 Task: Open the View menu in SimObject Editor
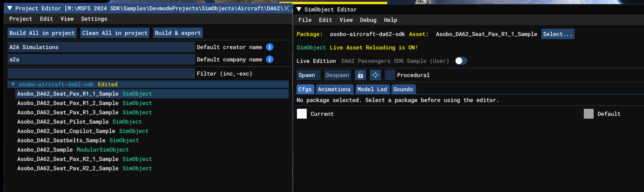[346, 20]
